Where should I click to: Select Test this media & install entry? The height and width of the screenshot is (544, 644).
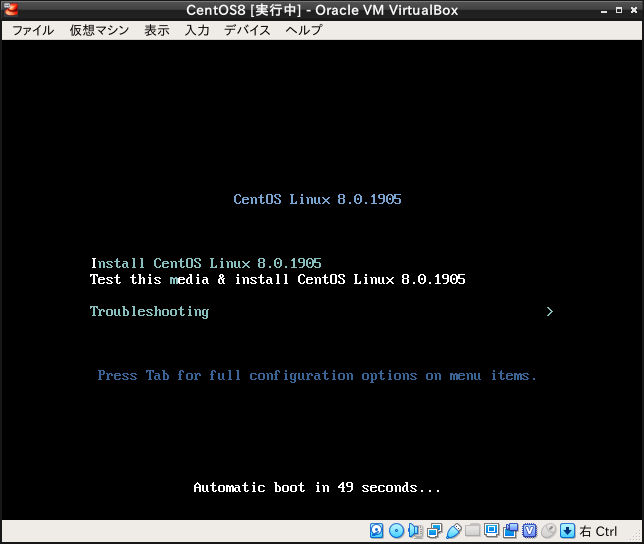(278, 279)
